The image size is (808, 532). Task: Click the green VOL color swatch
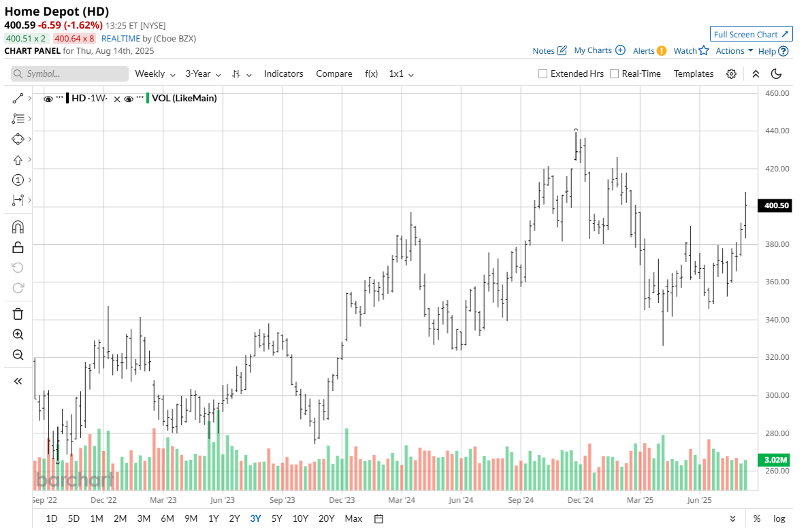(148, 98)
